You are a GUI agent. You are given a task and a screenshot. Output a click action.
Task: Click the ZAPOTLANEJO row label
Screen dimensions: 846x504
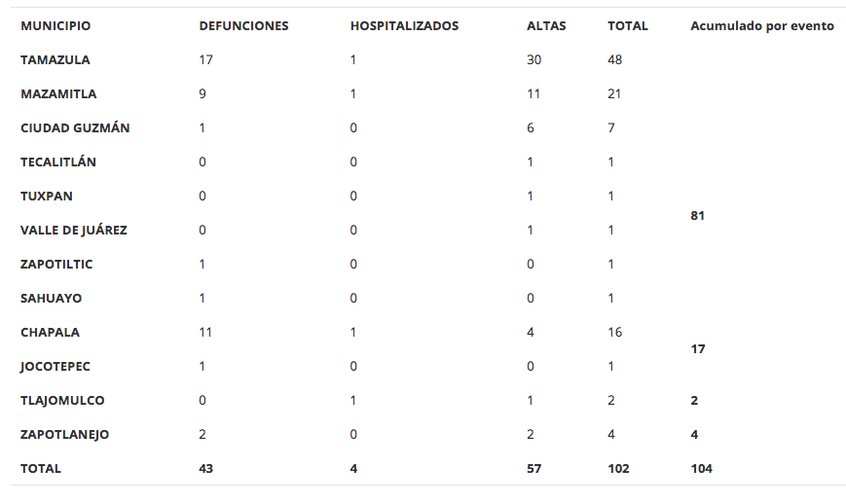[64, 435]
